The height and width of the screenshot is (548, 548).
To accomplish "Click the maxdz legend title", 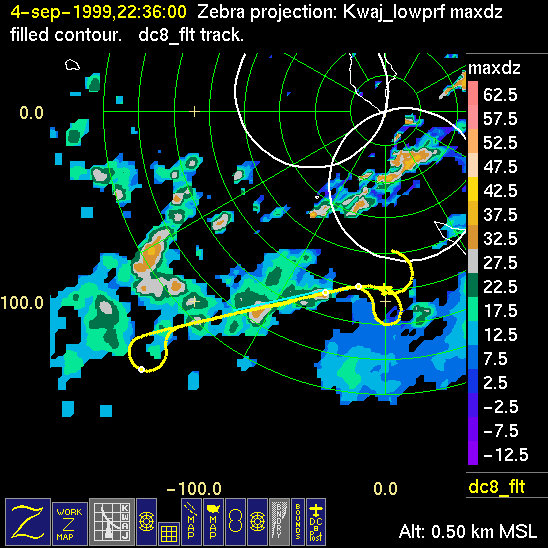I will point(494,68).
